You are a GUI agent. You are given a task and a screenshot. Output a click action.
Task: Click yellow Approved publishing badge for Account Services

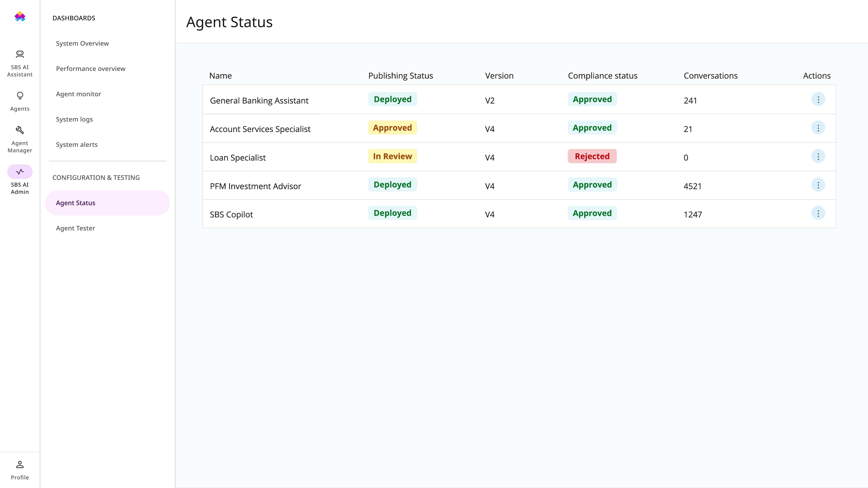pyautogui.click(x=393, y=128)
